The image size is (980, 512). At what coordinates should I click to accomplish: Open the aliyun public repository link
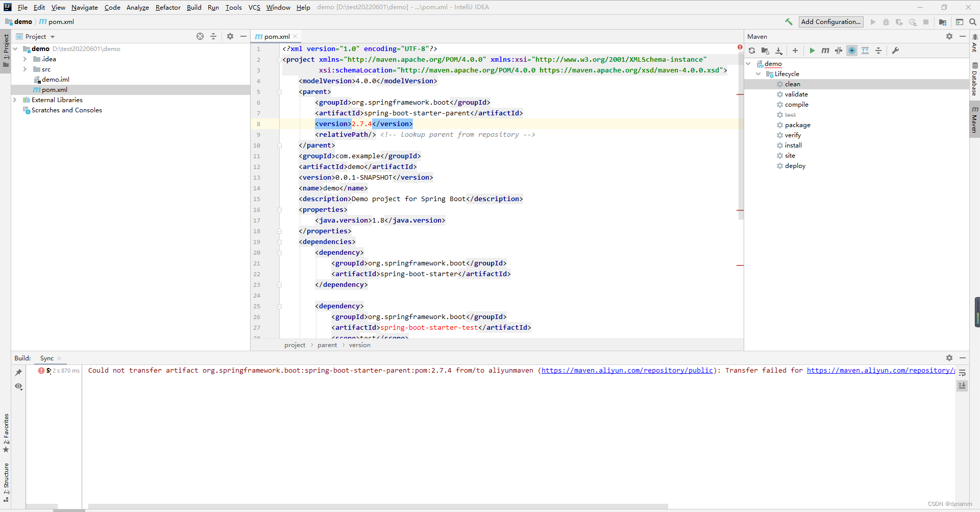(627, 371)
